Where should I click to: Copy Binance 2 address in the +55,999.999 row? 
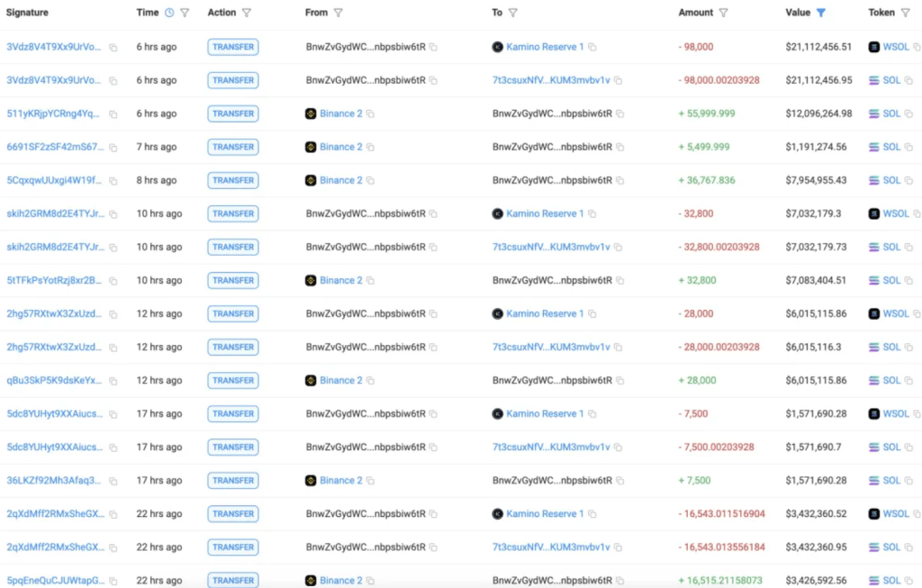[x=370, y=114]
